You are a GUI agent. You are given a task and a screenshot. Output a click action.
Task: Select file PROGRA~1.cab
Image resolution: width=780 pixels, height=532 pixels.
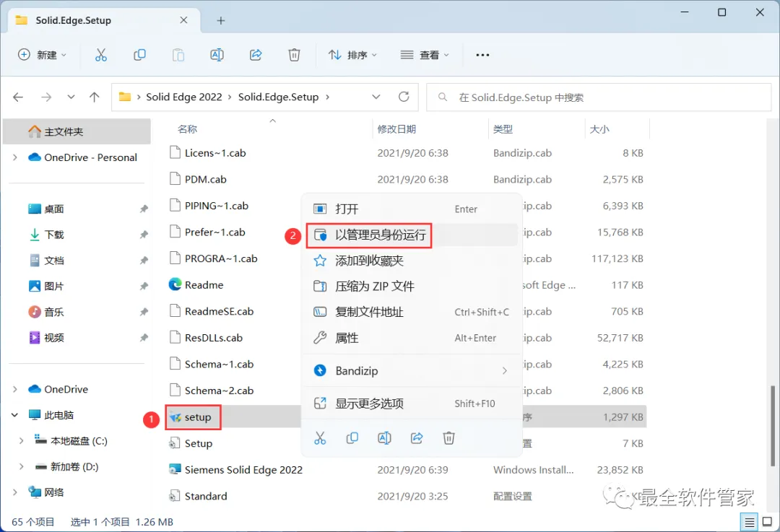point(221,258)
